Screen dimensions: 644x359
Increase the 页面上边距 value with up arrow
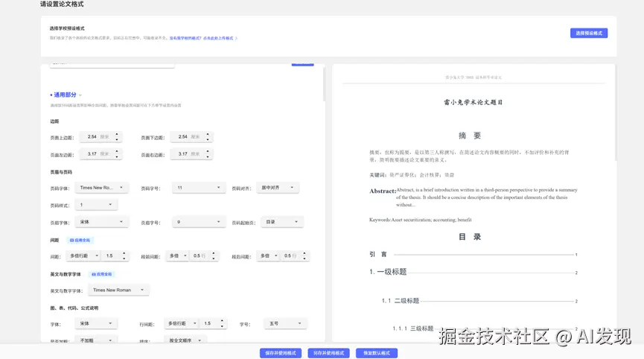117,134
